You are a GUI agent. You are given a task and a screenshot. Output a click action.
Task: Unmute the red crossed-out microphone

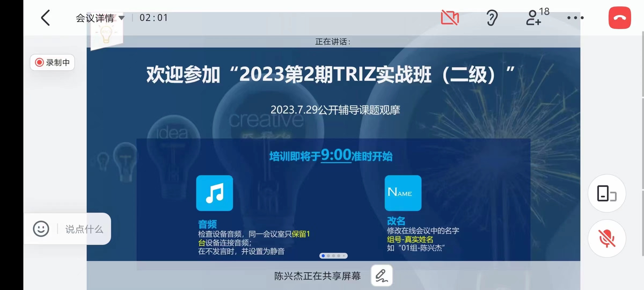pyautogui.click(x=607, y=238)
